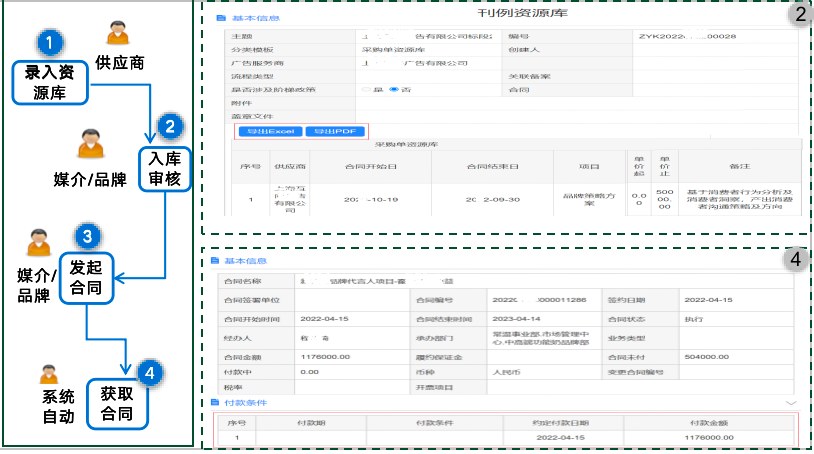Screen dimensions: 814x454
Task: Click the blue step 3 circle
Action: click(88, 237)
